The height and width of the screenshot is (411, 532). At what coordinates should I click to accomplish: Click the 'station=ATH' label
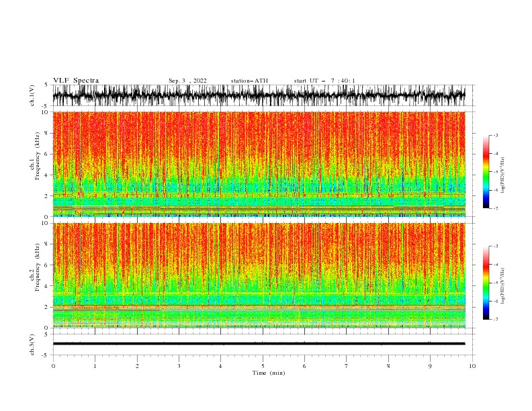click(249, 81)
